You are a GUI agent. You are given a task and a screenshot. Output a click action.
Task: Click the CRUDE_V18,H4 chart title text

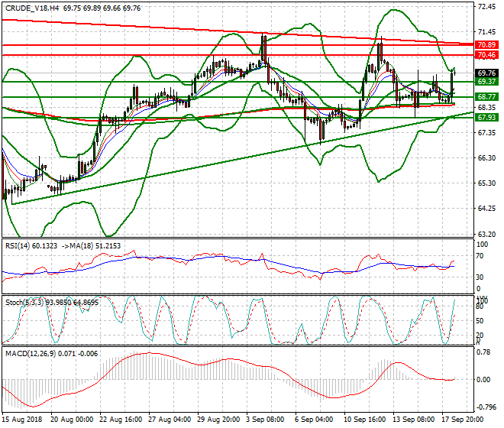click(32, 8)
